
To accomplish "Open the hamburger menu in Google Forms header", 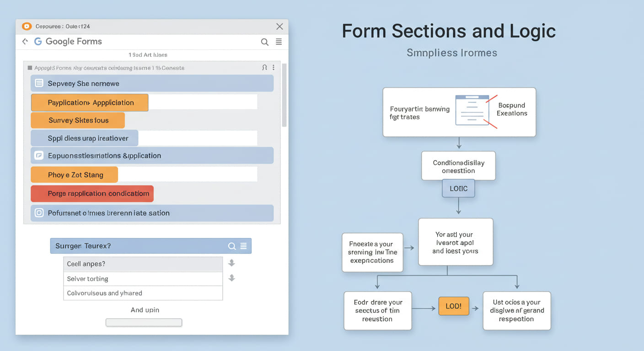I will coord(279,42).
